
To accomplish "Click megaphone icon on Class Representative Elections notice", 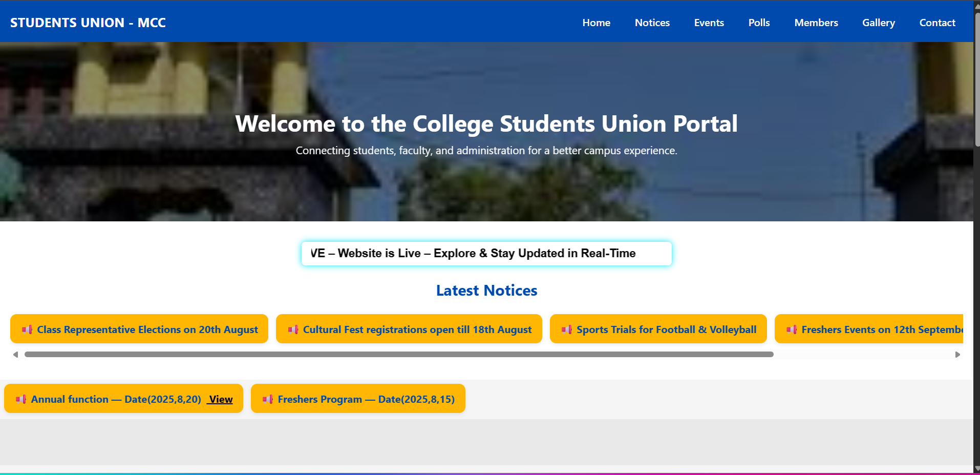I will pos(27,329).
